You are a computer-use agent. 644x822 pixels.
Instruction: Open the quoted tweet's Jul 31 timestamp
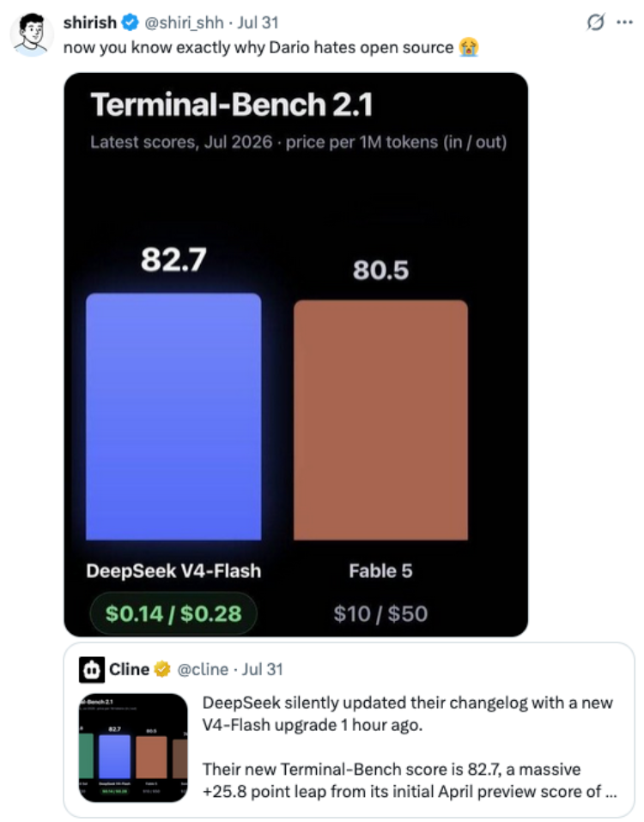tap(263, 669)
